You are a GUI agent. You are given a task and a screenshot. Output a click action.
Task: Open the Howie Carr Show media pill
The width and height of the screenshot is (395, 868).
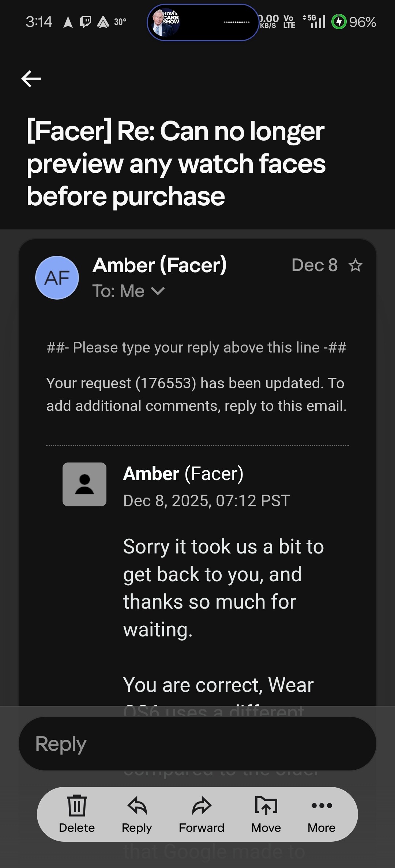[x=203, y=22]
